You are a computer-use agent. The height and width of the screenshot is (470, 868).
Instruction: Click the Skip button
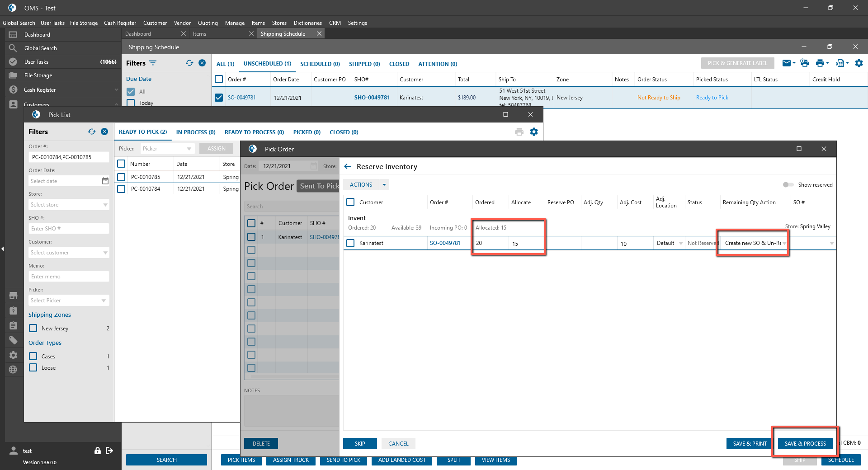(x=360, y=443)
